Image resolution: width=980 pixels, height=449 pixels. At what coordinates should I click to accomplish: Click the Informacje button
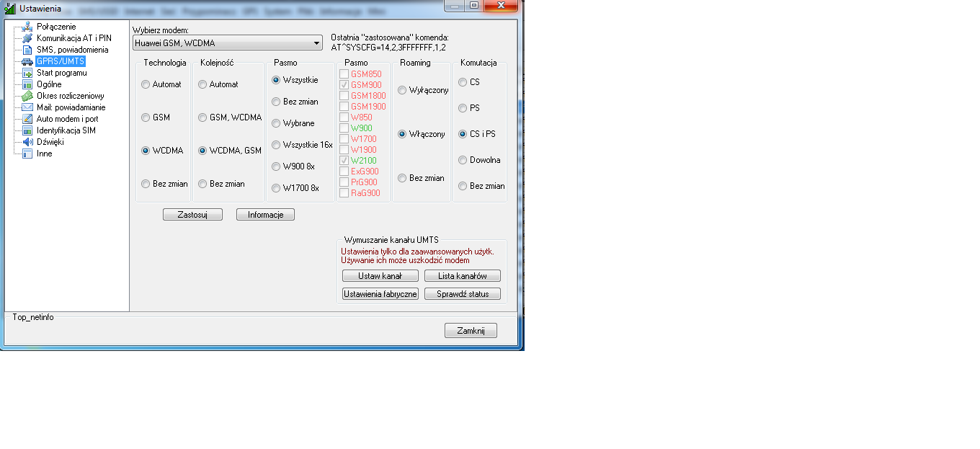click(x=265, y=215)
